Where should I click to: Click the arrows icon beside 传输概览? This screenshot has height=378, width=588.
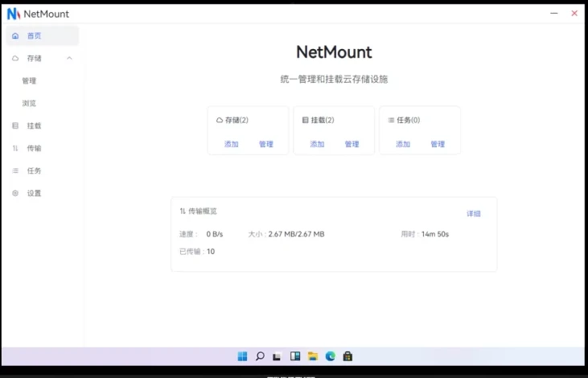[183, 212]
